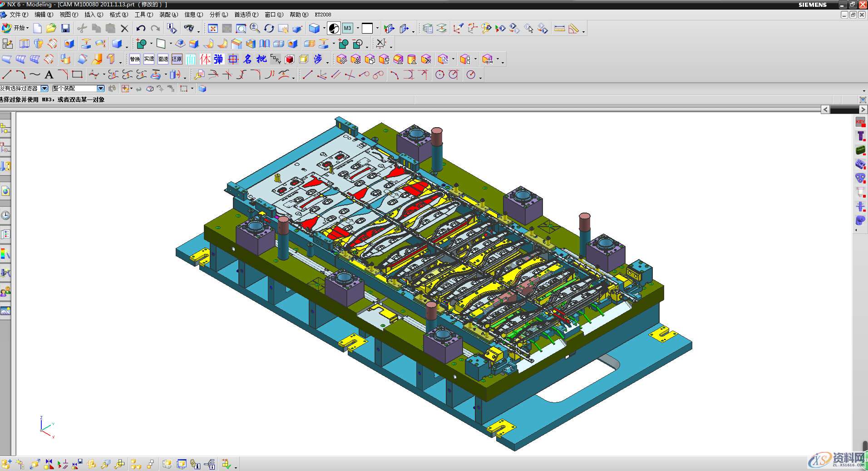868x471 pixels.
Task: Activate the Rotate view tool
Action: point(269,29)
